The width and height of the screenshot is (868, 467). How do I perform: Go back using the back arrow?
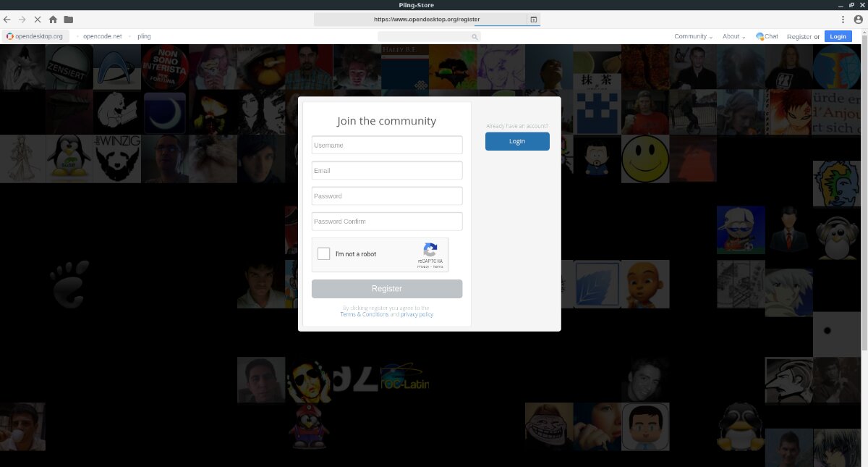(7, 20)
